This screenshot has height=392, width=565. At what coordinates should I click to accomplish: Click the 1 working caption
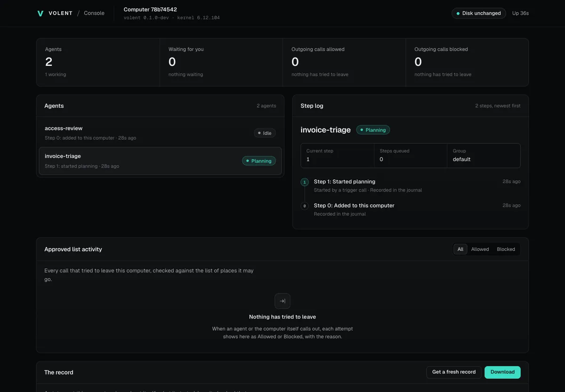click(56, 74)
